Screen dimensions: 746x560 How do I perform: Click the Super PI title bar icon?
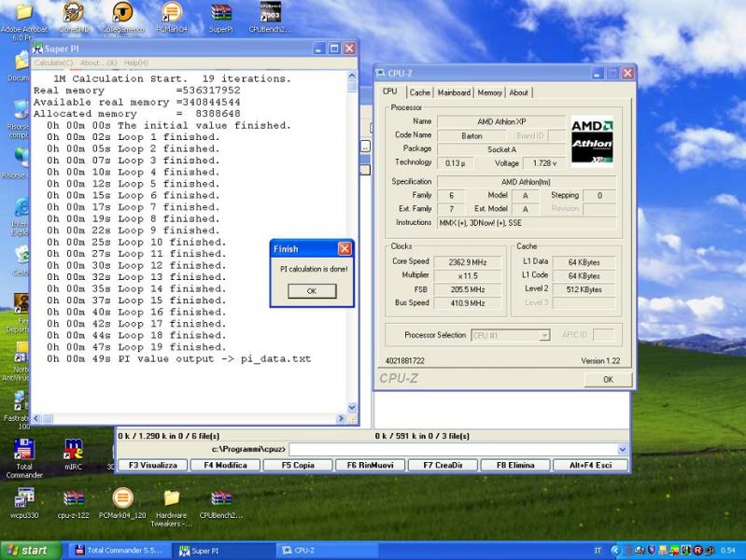[37, 49]
